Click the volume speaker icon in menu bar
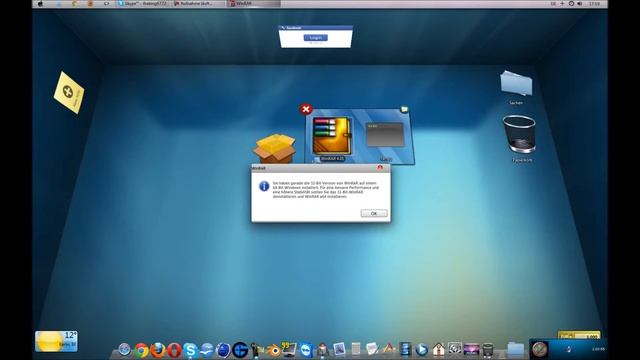Image resolution: width=640 pixels, height=360 pixels. (580, 4)
